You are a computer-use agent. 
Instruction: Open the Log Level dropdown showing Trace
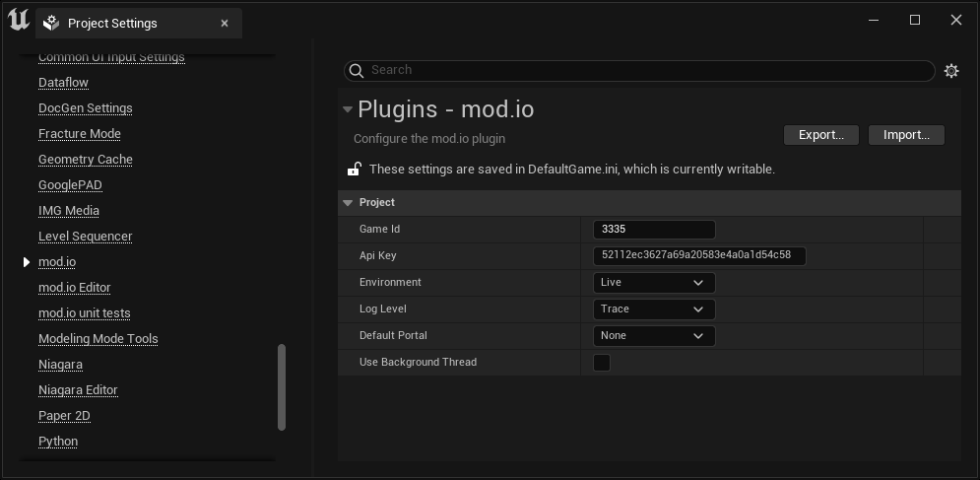coord(654,309)
